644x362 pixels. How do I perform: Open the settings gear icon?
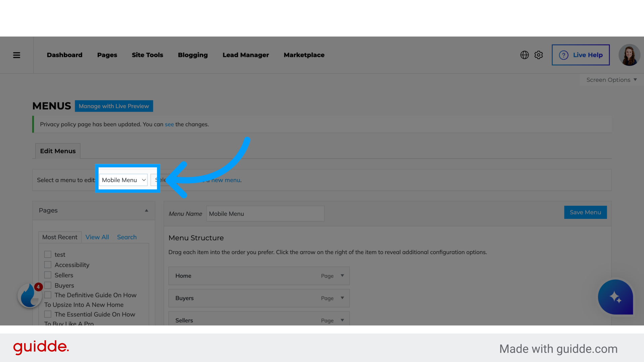(x=538, y=55)
